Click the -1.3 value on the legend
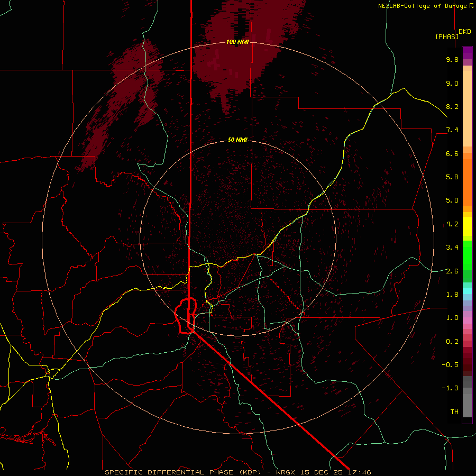The image size is (476, 476). coord(450,388)
